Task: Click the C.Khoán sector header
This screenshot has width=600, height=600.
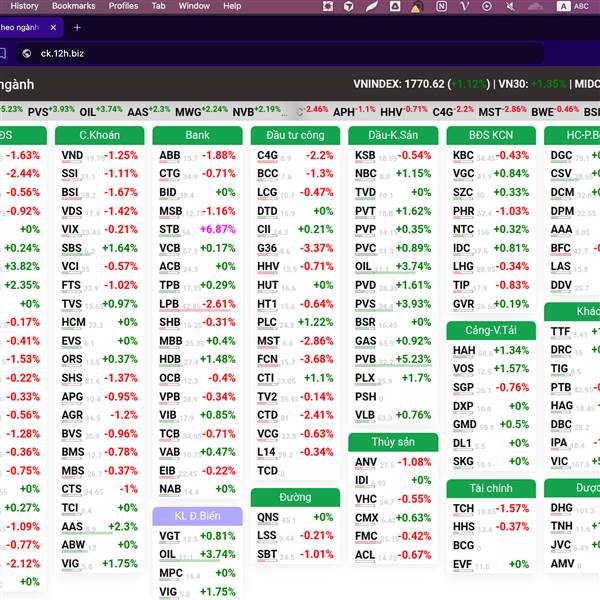Action: pos(99,135)
